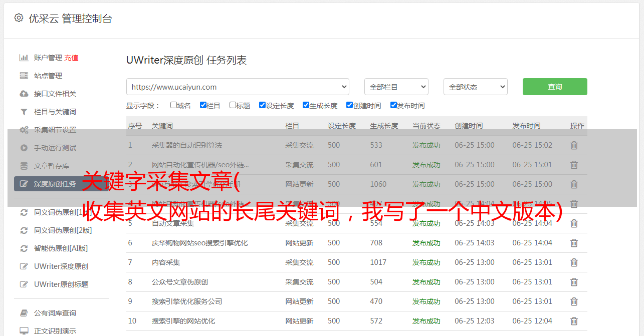Image resolution: width=644 pixels, height=336 pixels.
Task: Click the server icon next to 站点管理
Action: point(24,76)
